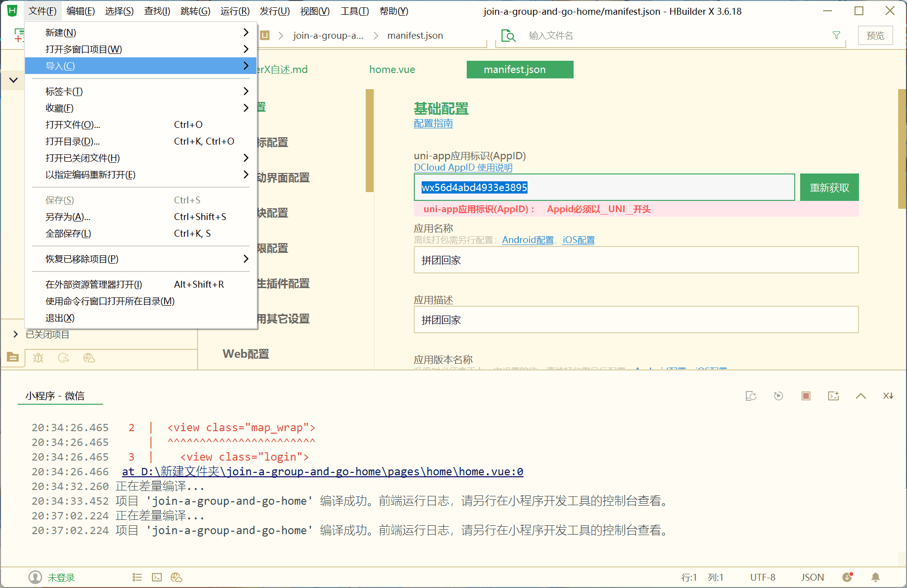The width and height of the screenshot is (907, 588).
Task: Click the 预览 button
Action: tap(875, 35)
